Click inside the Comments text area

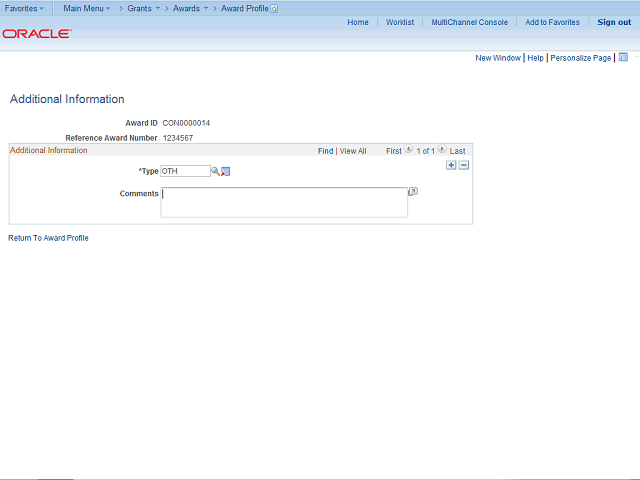pos(284,202)
